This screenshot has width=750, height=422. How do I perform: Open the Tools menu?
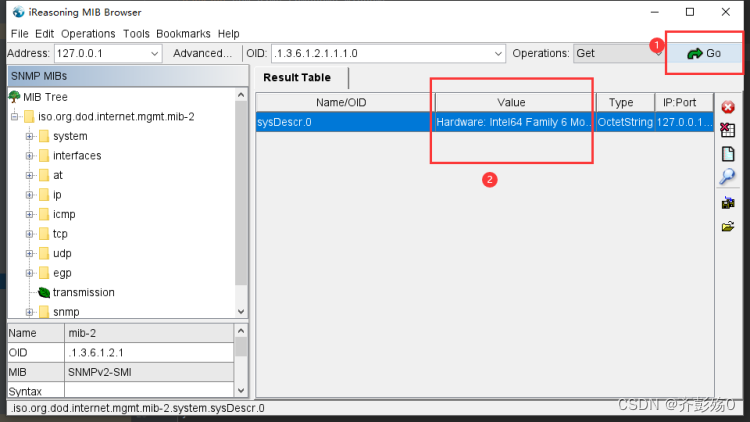tap(136, 33)
